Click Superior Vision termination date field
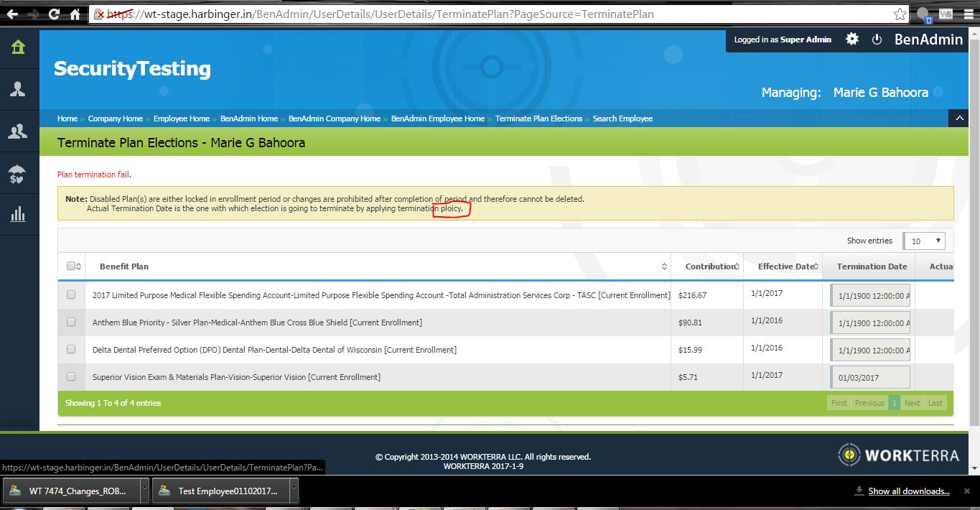This screenshot has width=980, height=510. [x=870, y=377]
